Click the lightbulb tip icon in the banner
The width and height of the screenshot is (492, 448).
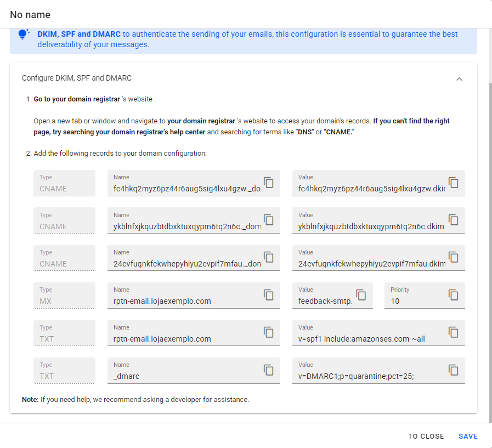[x=24, y=34]
